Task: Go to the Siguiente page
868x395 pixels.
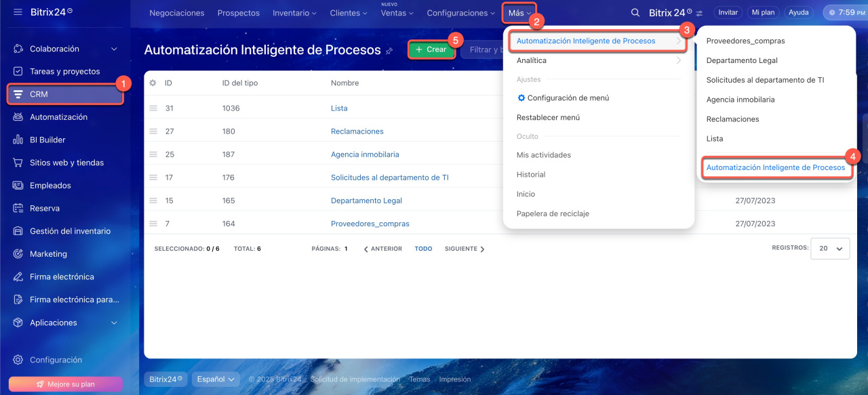Action: [465, 249]
